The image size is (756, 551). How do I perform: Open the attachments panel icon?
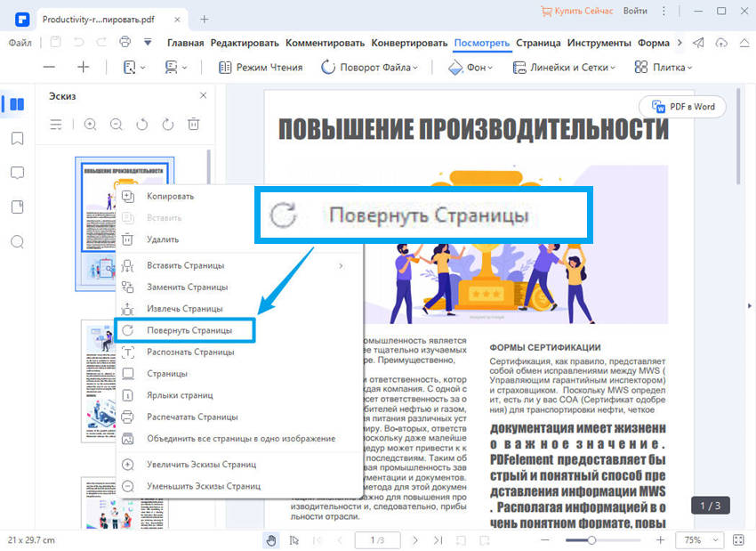pyautogui.click(x=17, y=207)
